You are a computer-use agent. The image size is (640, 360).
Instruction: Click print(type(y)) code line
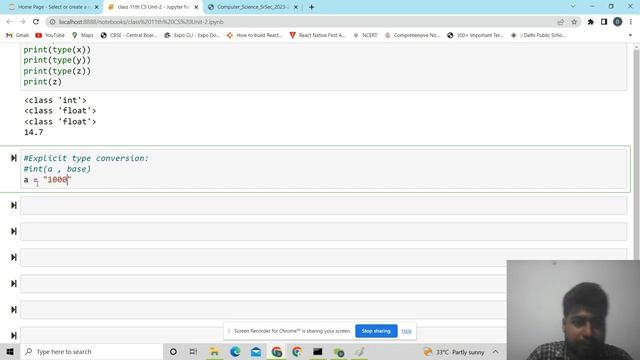point(57,60)
